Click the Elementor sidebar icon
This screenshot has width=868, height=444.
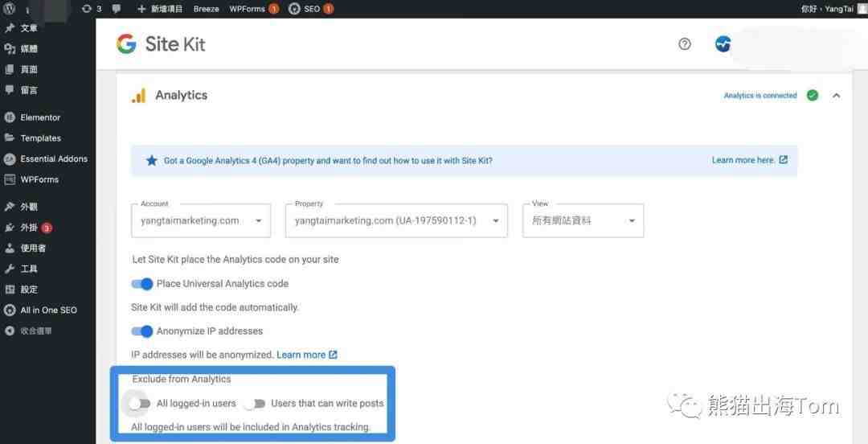[x=10, y=117]
